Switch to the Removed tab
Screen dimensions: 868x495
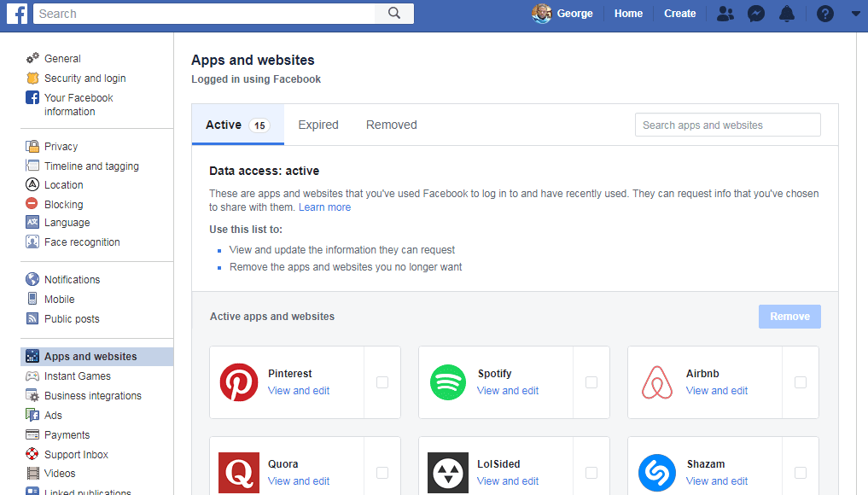(392, 125)
